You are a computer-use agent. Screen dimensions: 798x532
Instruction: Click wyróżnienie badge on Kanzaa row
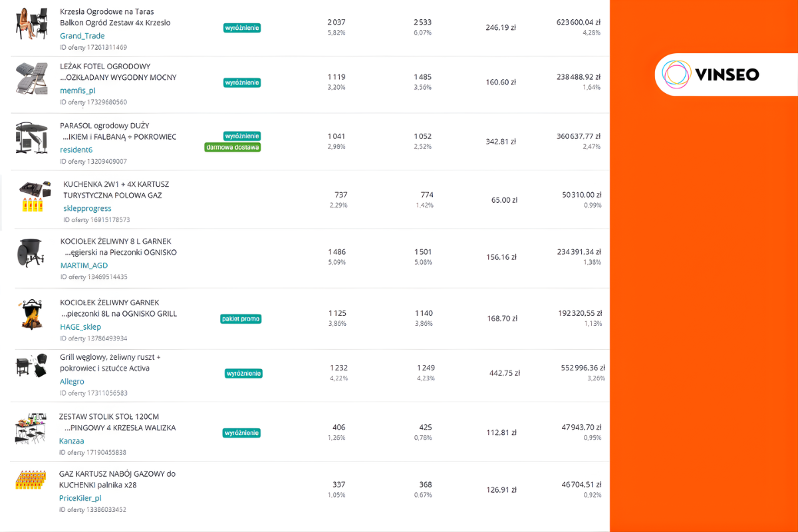point(242,433)
